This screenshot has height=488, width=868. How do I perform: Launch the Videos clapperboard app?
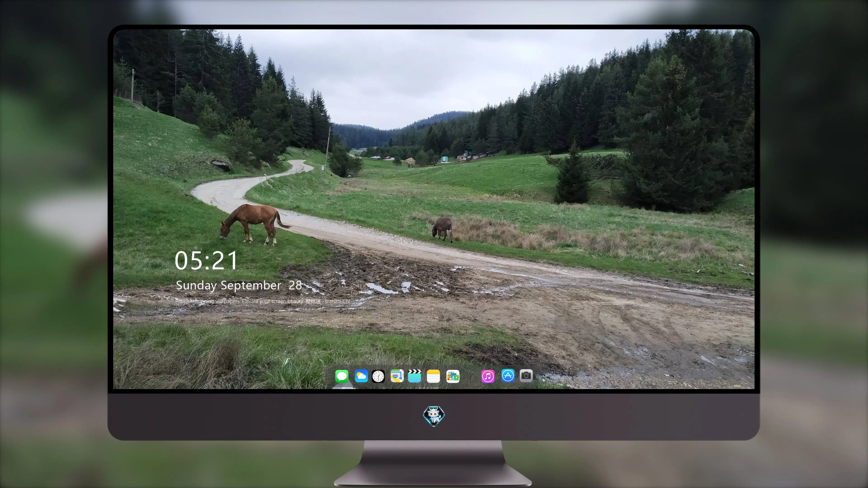415,376
